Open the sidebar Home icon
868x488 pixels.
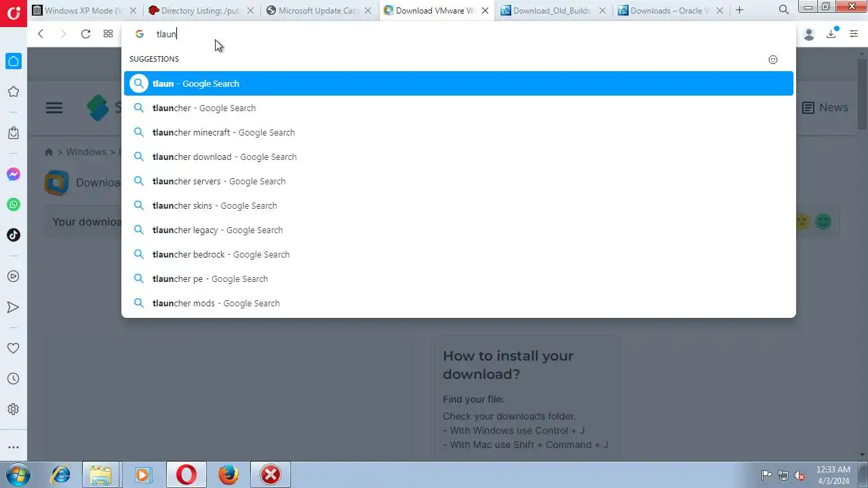pos(14,61)
